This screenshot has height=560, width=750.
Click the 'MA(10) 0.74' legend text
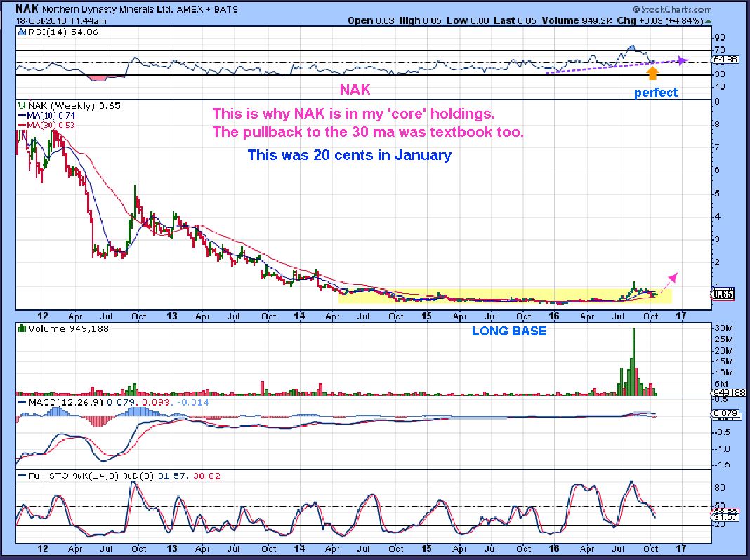(51, 116)
